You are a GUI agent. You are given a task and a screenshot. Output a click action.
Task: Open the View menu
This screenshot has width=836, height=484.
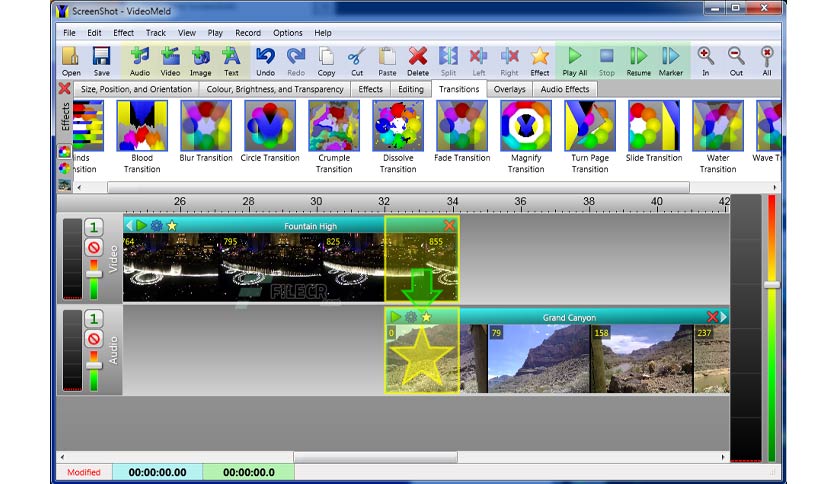pyautogui.click(x=187, y=33)
